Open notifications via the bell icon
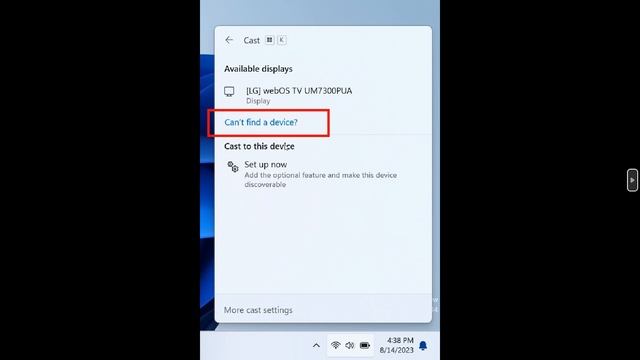Viewport: 640px width, 360px height. [x=423, y=346]
